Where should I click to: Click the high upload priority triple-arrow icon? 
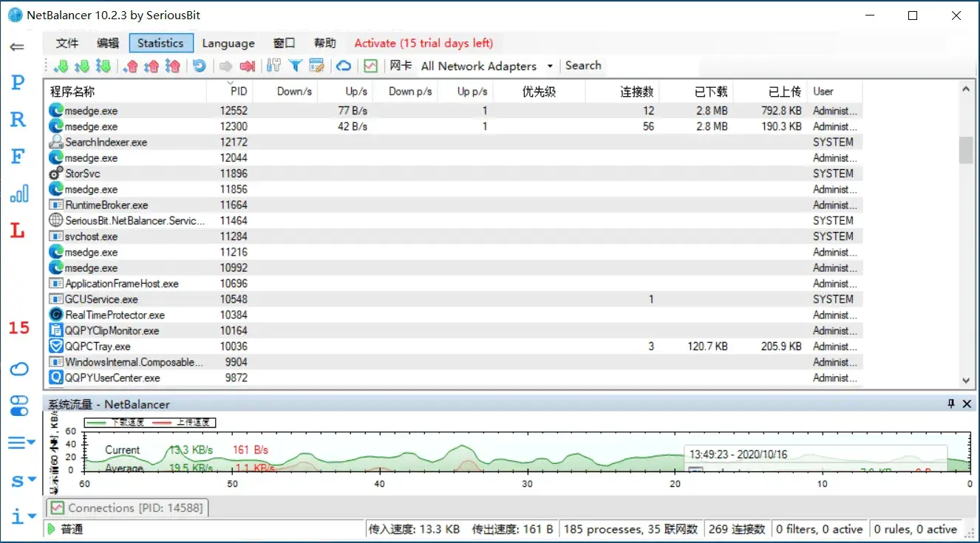tap(172, 66)
